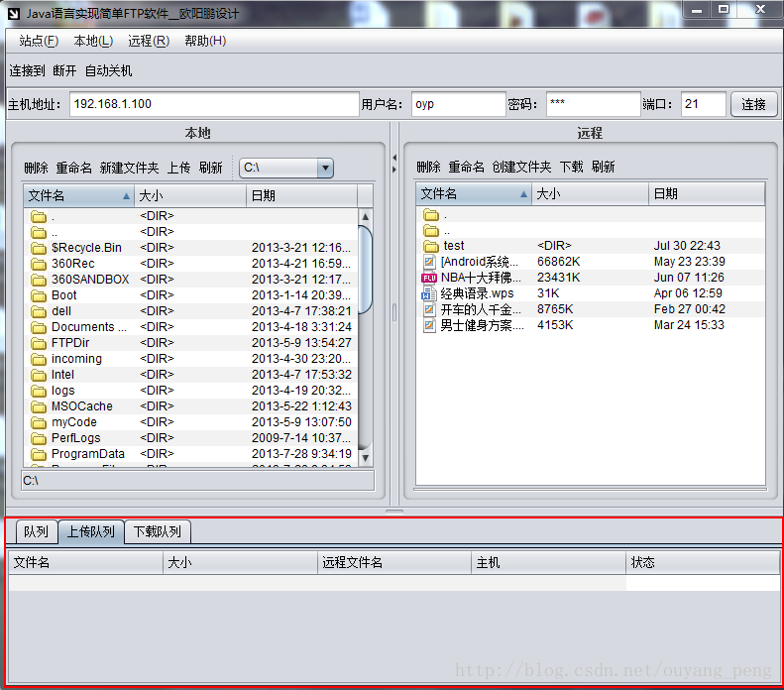Click local 删除 button
This screenshot has width=784, height=690.
click(x=36, y=168)
